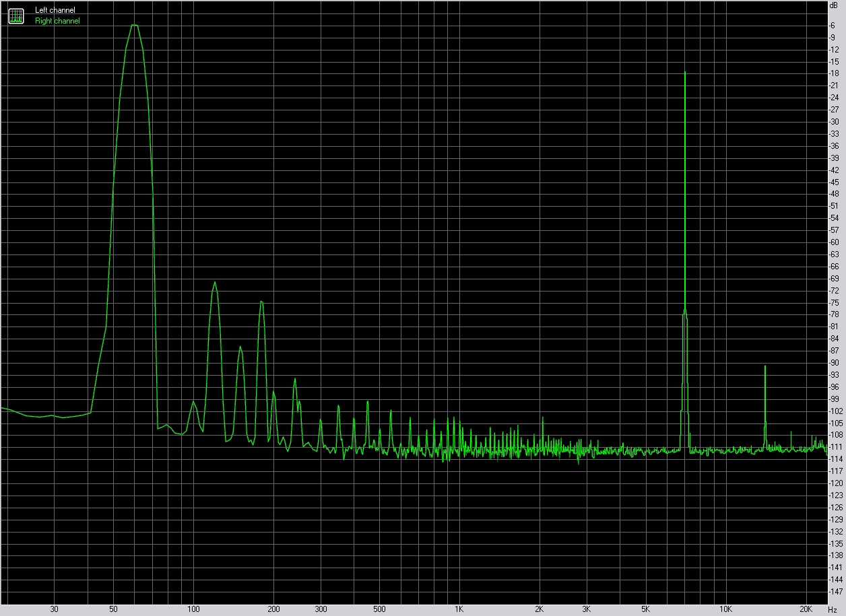
Task: Click the 500 frequency axis label
Action: (x=379, y=609)
